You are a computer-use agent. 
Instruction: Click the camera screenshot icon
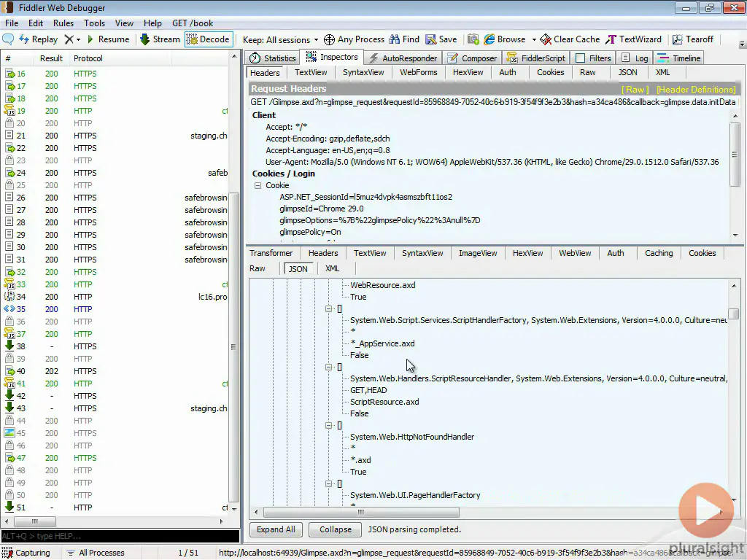pos(473,39)
